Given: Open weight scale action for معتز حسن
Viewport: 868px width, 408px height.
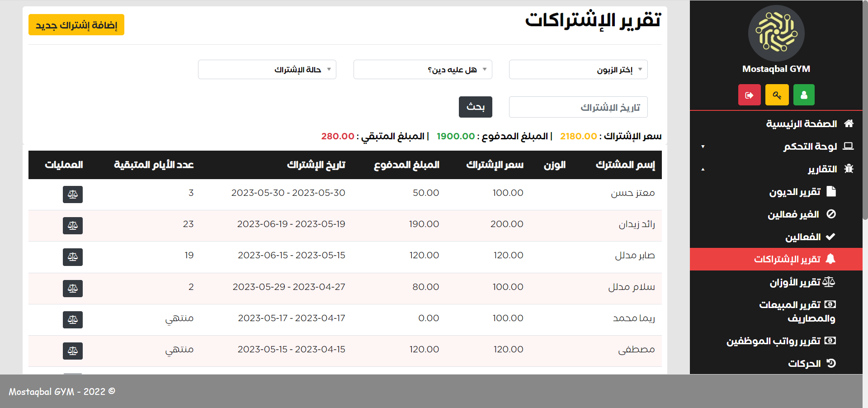Looking at the screenshot, I should pyautogui.click(x=73, y=195).
